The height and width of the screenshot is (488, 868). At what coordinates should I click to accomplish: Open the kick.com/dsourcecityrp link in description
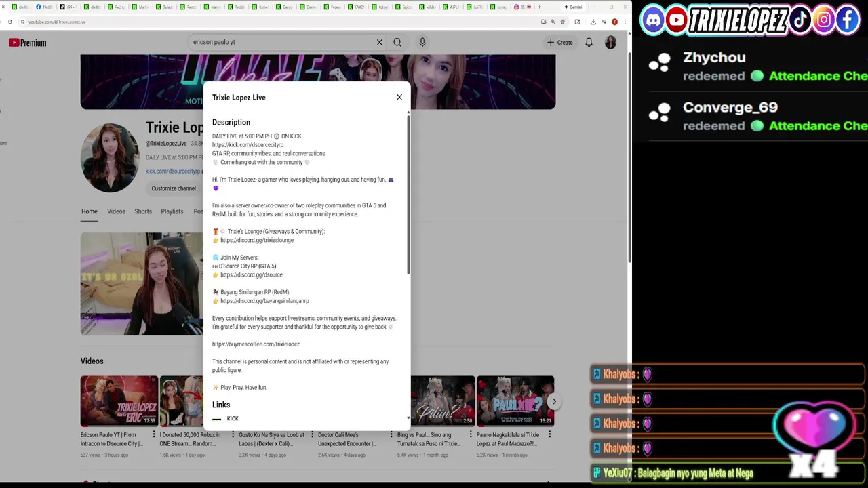tap(248, 145)
